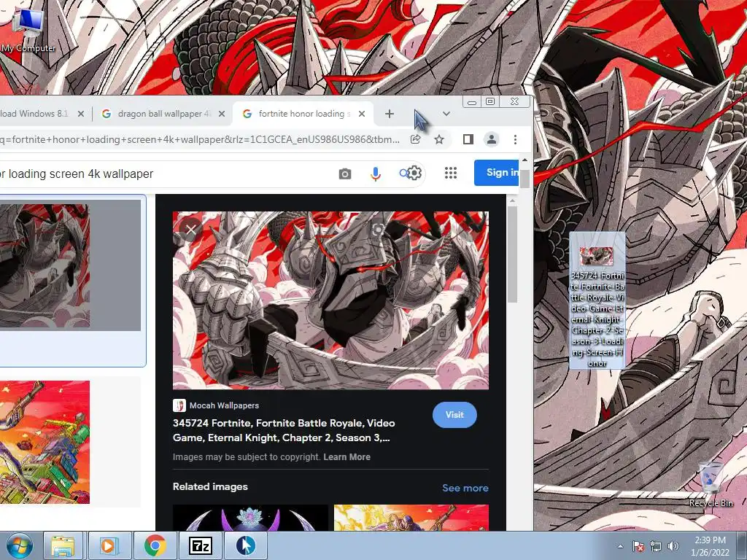Click the large Eternal Knight preview image
The width and height of the screenshot is (747, 560).
click(x=330, y=300)
